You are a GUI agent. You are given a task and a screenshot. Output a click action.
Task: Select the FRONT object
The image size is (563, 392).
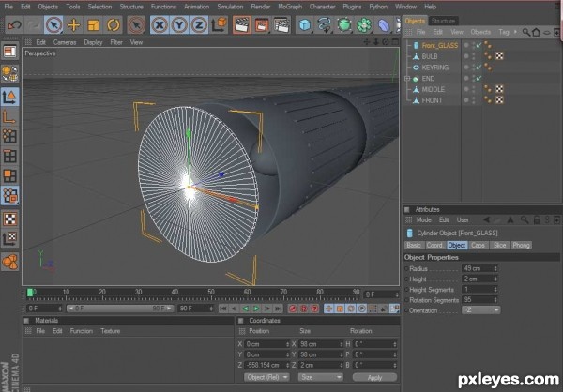432,100
